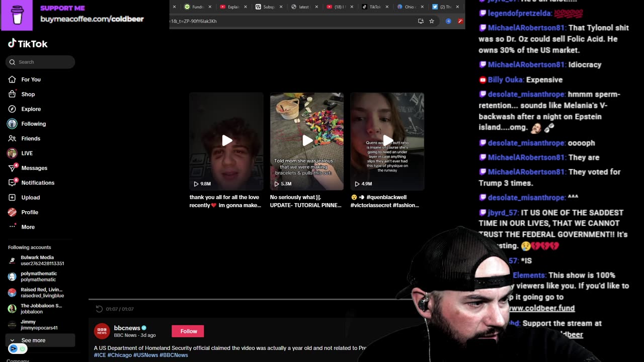Click the buymeacoffee.com/coldbeer overlay text
Viewport: 644px width, 362px height.
click(92, 19)
